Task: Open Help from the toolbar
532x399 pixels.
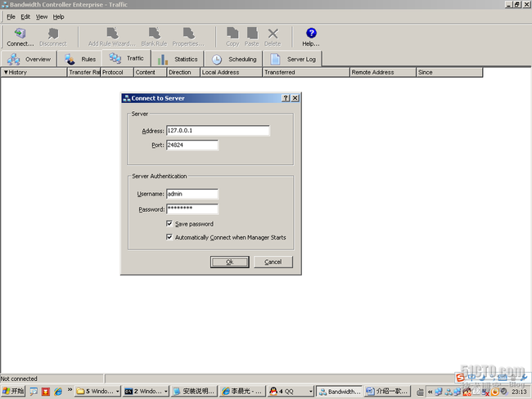Action: coord(311,37)
